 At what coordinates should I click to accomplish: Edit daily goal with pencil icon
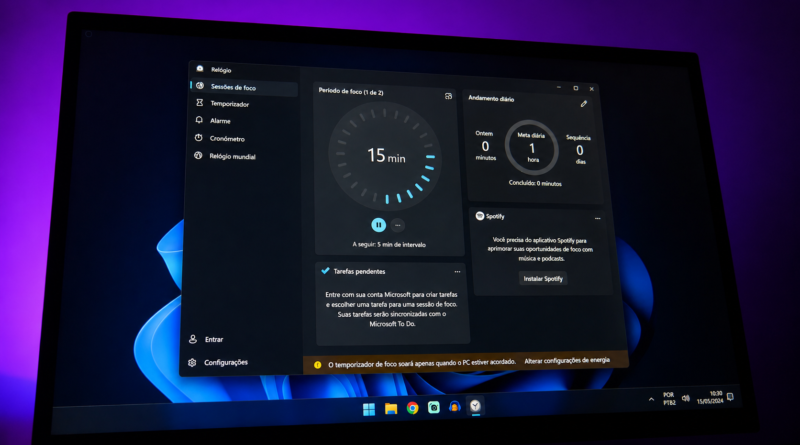[x=584, y=104]
